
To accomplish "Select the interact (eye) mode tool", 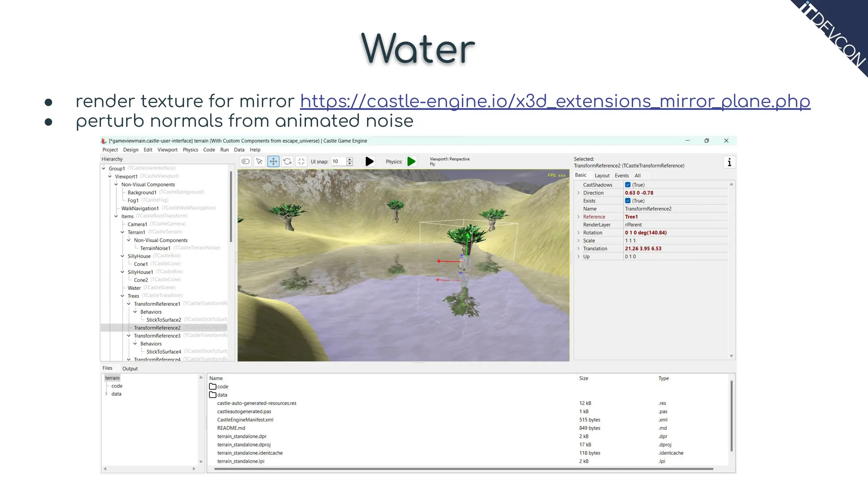I will tap(245, 161).
